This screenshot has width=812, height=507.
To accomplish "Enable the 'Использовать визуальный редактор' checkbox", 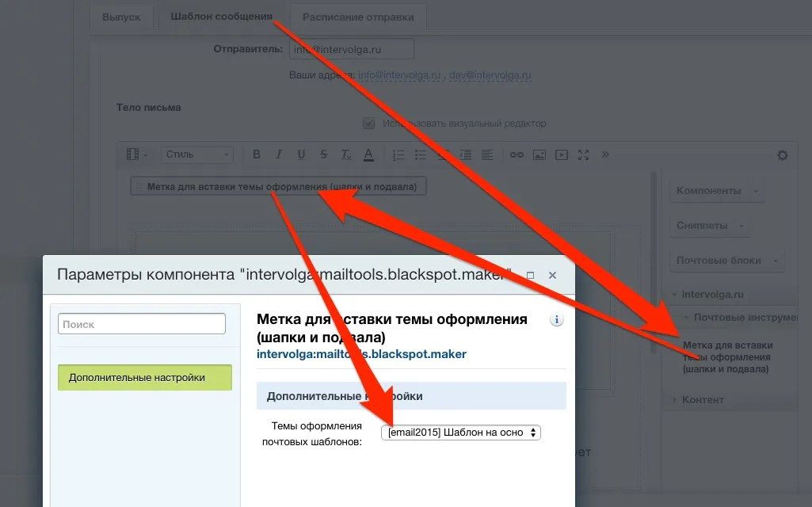I will pyautogui.click(x=368, y=123).
